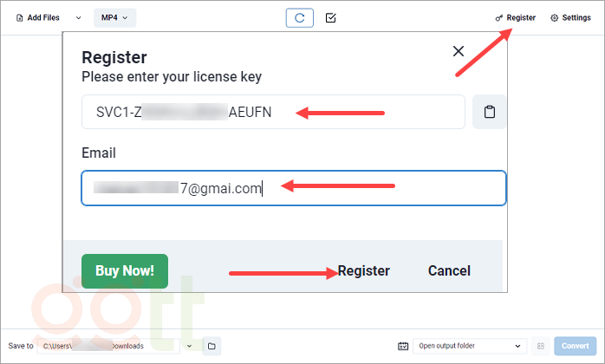The width and height of the screenshot is (605, 364).
Task: Open the MP4 output format dropdown
Action: (x=114, y=17)
